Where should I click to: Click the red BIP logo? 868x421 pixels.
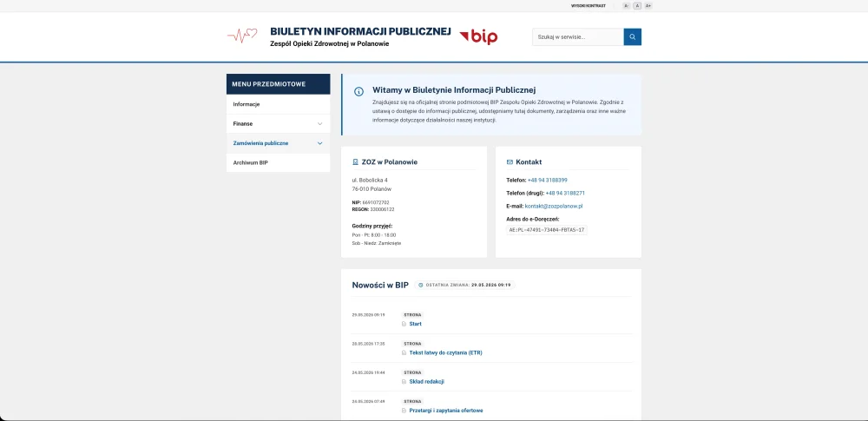click(x=478, y=36)
